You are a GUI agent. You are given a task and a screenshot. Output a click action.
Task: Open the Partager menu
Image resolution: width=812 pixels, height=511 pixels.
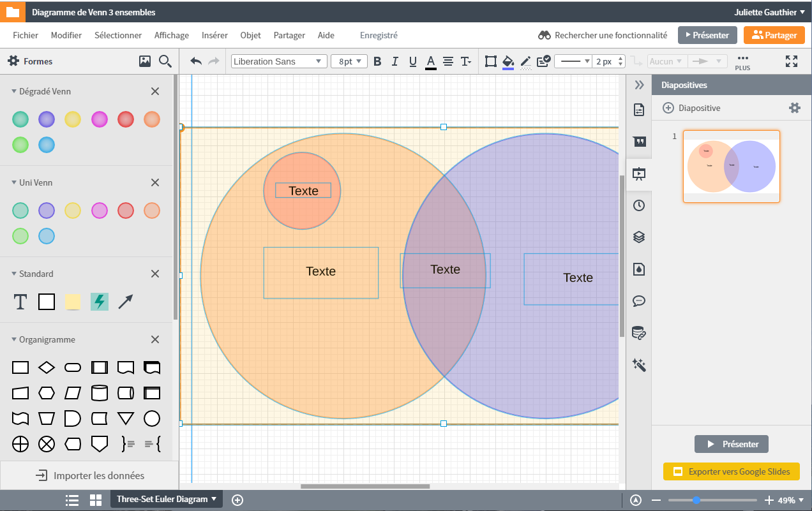289,35
